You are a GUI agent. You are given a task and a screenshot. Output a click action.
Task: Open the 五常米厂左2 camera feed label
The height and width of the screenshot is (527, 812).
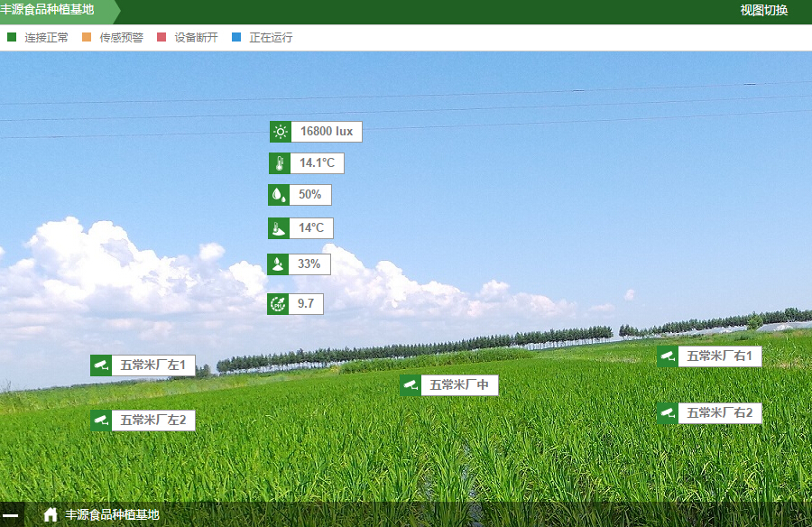tap(152, 420)
